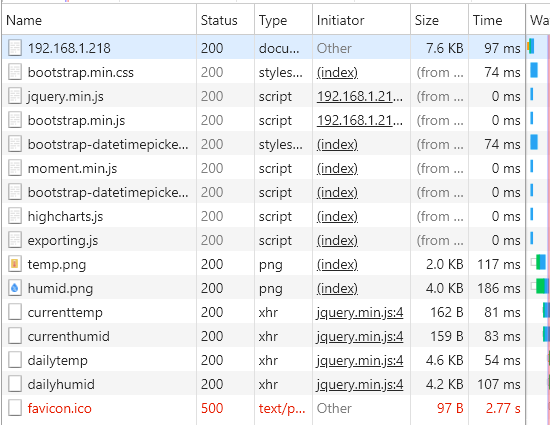Viewport: 550px width, 425px height.
Task: Click the blank icon beside currenthumid
Action: pos(15,336)
